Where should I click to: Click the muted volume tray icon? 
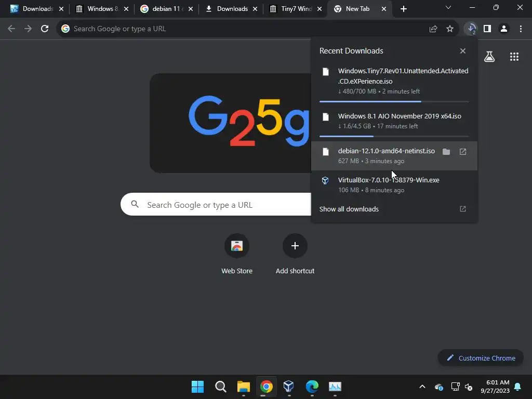pyautogui.click(x=469, y=387)
